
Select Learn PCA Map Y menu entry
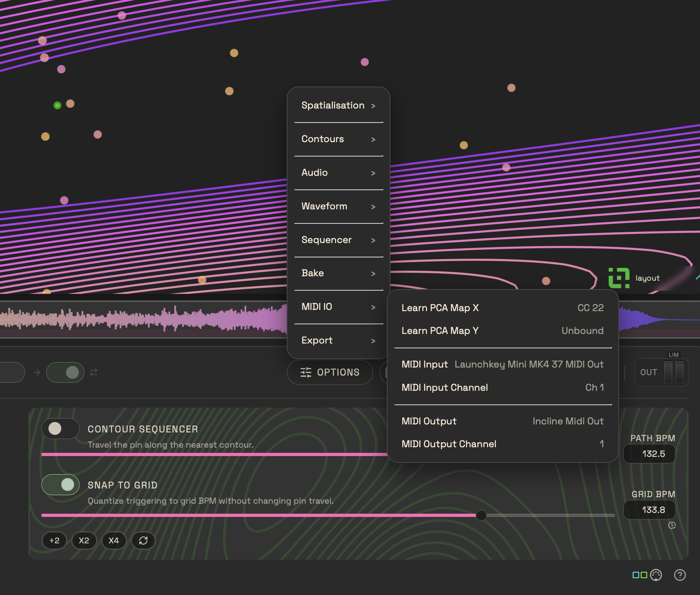click(x=503, y=331)
